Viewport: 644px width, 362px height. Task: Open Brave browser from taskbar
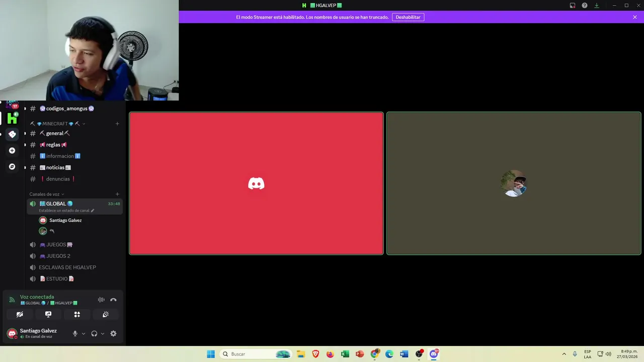315,354
